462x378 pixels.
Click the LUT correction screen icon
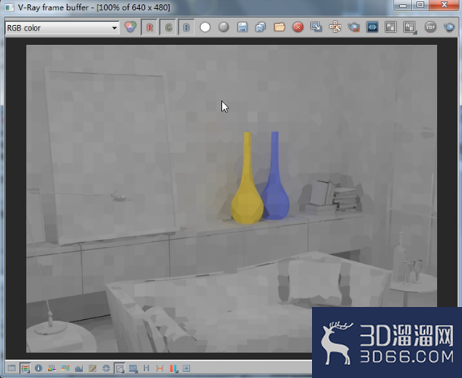click(133, 368)
